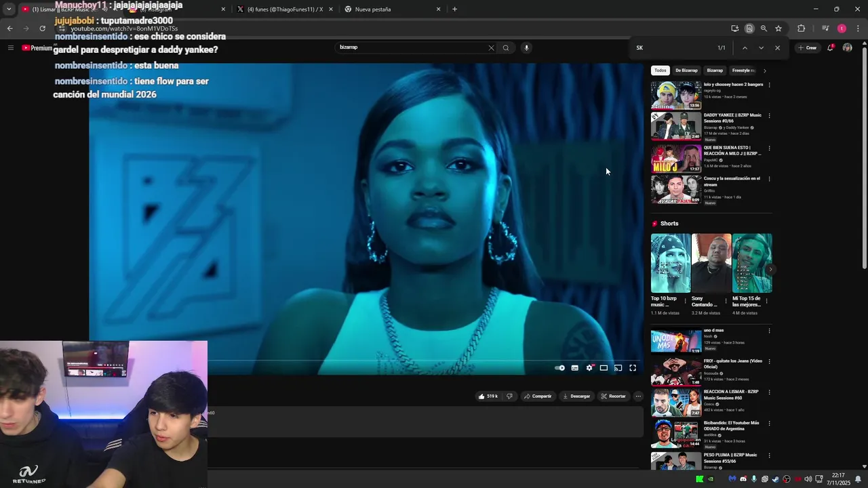Go to previous find-in-page match

tap(745, 47)
